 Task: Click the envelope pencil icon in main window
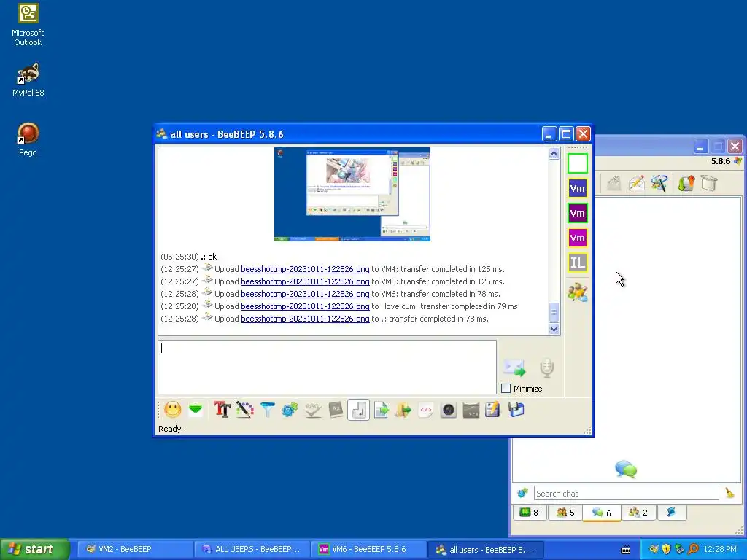tap(636, 183)
